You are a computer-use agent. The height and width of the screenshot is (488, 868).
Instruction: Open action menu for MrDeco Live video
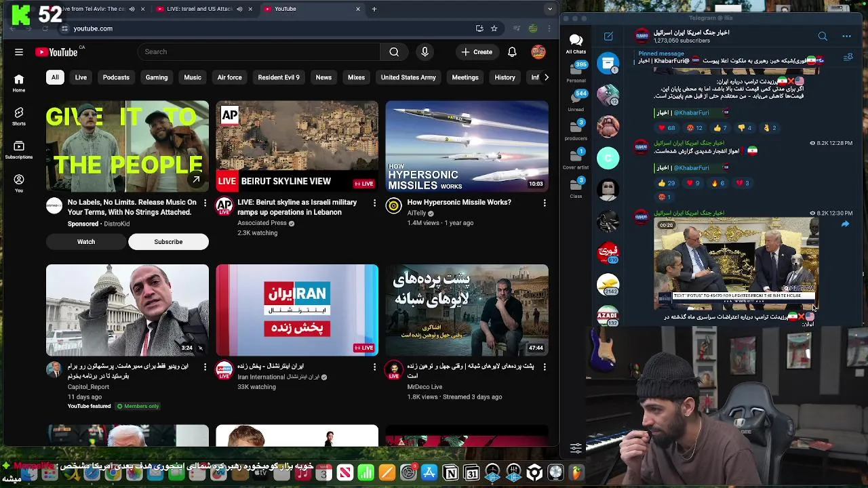544,367
